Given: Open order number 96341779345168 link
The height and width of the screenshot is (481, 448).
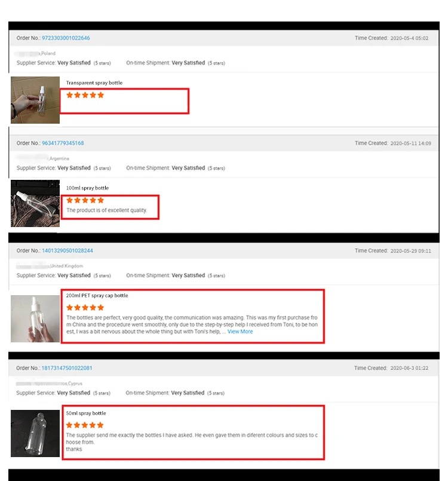Looking at the screenshot, I should point(63,143).
